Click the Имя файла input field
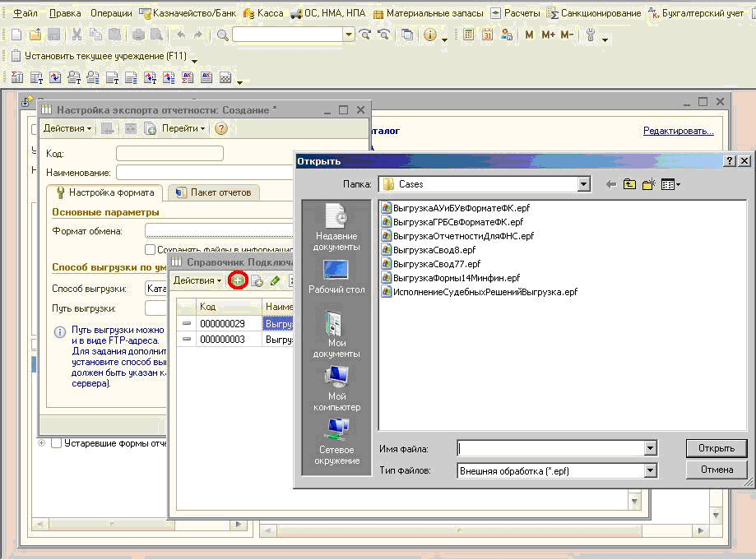This screenshot has height=560, width=756. pos(550,448)
